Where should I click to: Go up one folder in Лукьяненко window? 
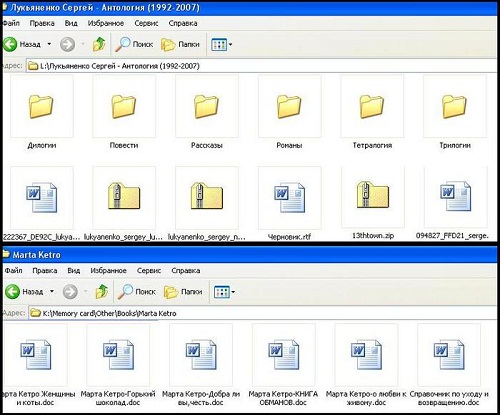99,44
